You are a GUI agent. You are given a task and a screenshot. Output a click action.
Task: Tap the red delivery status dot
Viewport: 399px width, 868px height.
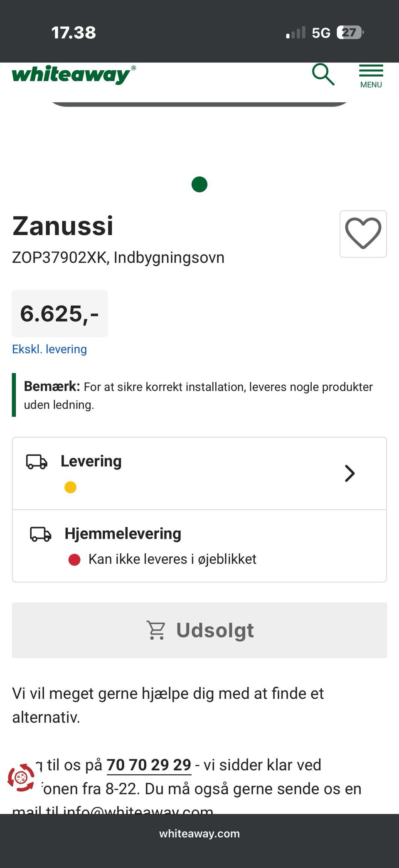(74, 559)
